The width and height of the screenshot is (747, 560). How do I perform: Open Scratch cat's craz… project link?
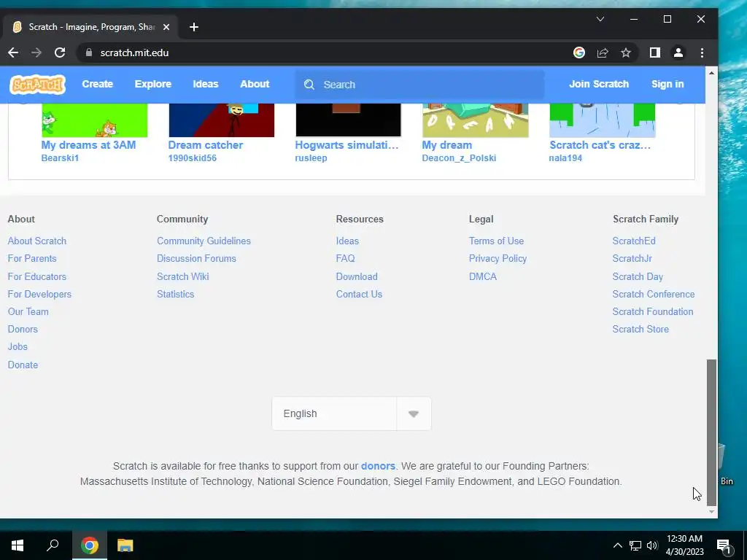[x=600, y=145]
